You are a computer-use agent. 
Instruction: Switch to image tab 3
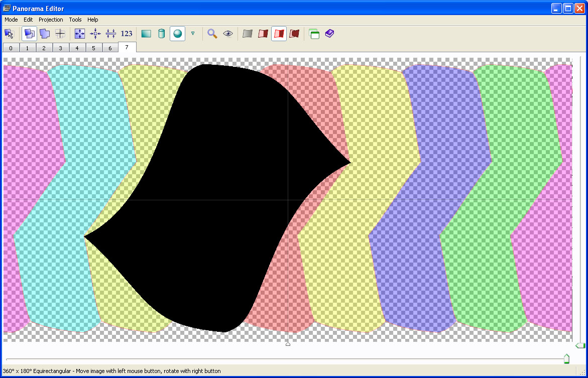[x=60, y=48]
